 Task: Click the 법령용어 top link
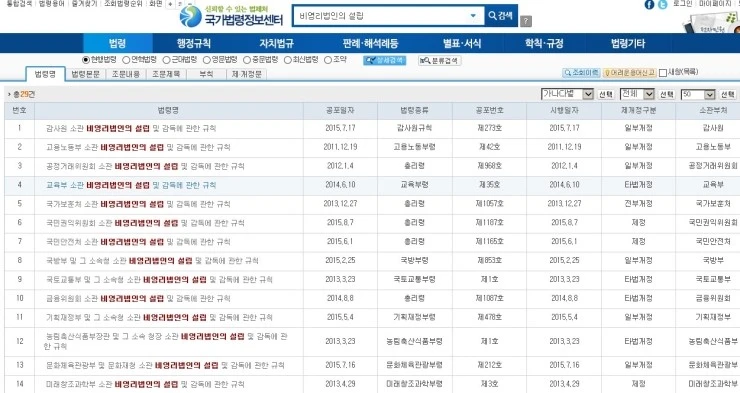click(51, 3)
